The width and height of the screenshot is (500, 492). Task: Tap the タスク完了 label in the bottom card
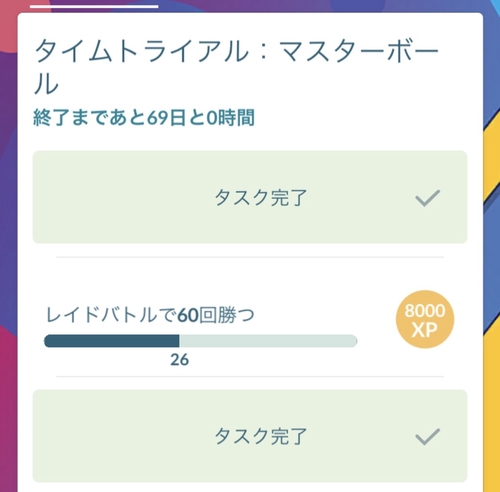(260, 436)
